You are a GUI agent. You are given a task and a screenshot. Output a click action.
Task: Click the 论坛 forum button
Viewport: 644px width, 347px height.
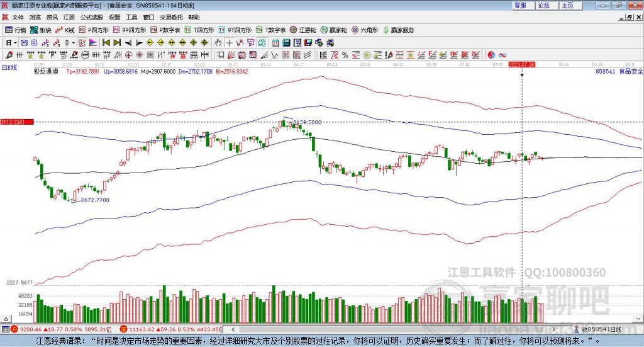point(543,5)
